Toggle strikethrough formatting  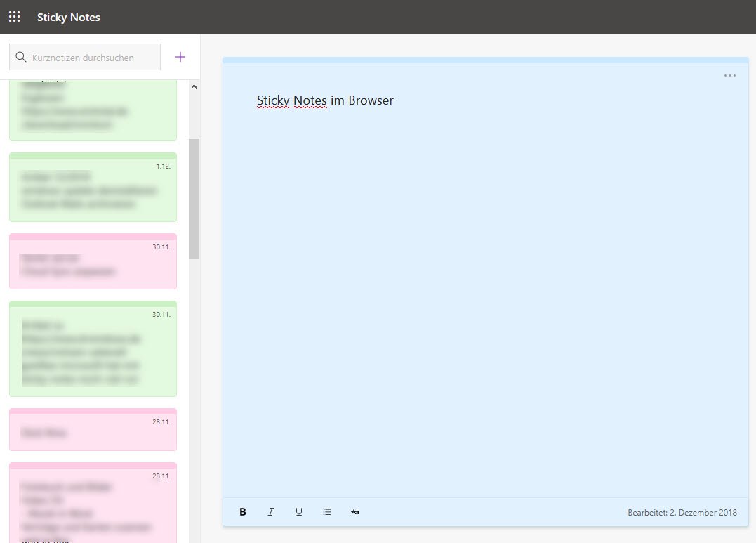[x=355, y=512]
